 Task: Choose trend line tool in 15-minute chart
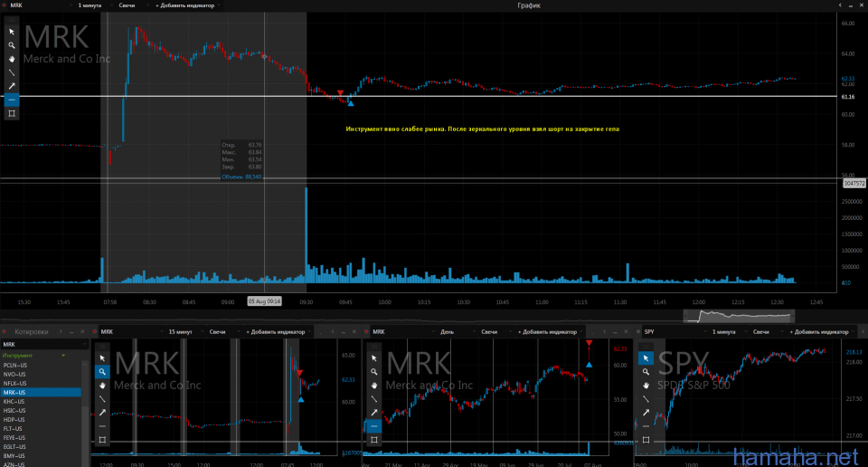102,399
